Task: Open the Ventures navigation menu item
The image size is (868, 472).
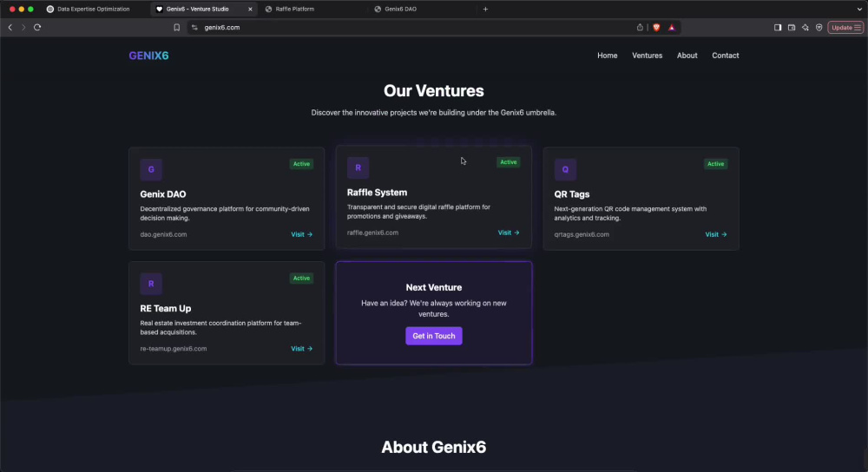Action: (x=648, y=56)
